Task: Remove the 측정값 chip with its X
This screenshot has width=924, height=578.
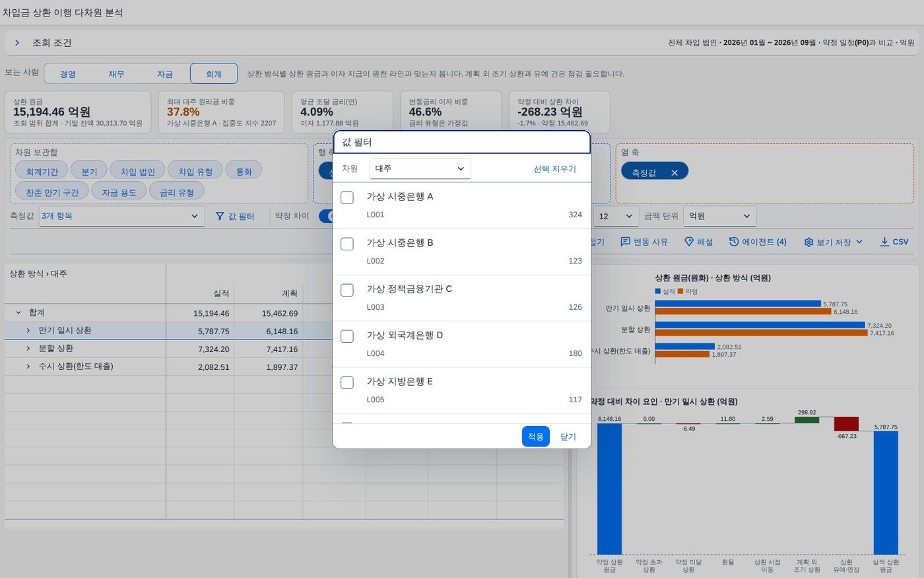Action: [675, 172]
